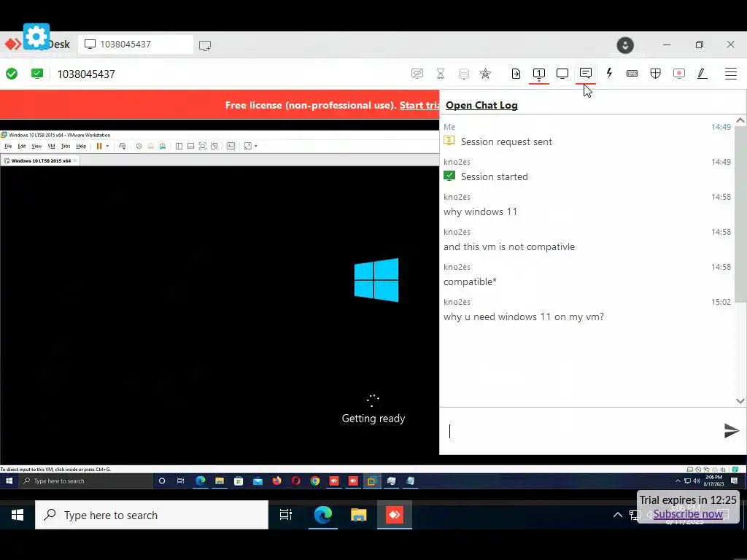
Task: Select the 1038045437 session tab
Action: [x=136, y=44]
